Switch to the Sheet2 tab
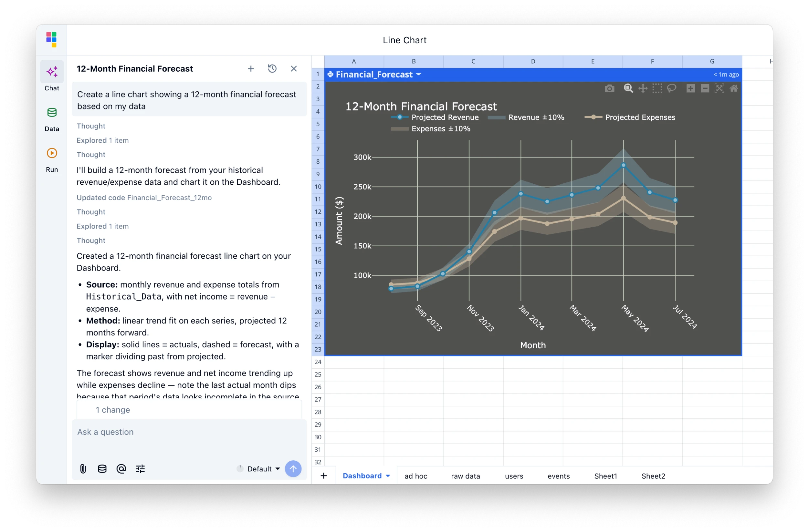The image size is (809, 532). coord(653,476)
